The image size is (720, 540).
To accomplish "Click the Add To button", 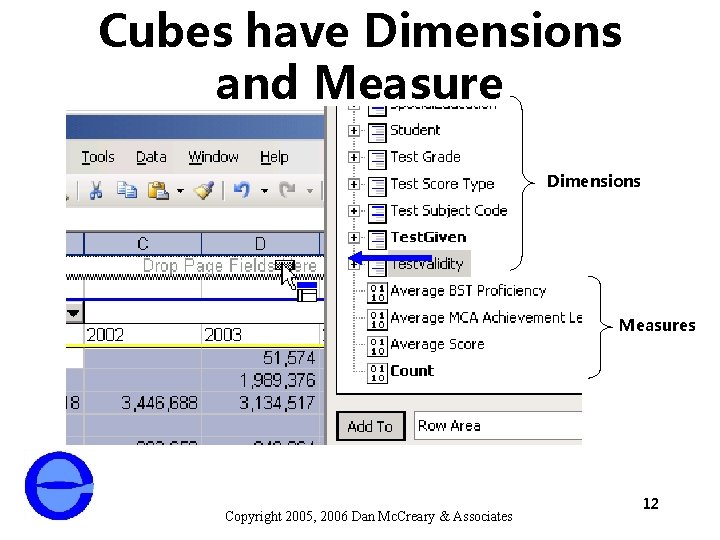I will point(371,426).
